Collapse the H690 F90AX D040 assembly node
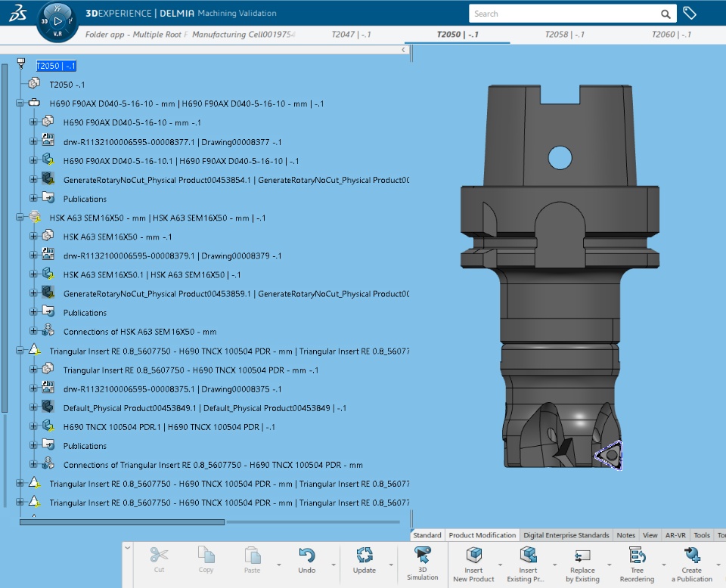 click(20, 104)
